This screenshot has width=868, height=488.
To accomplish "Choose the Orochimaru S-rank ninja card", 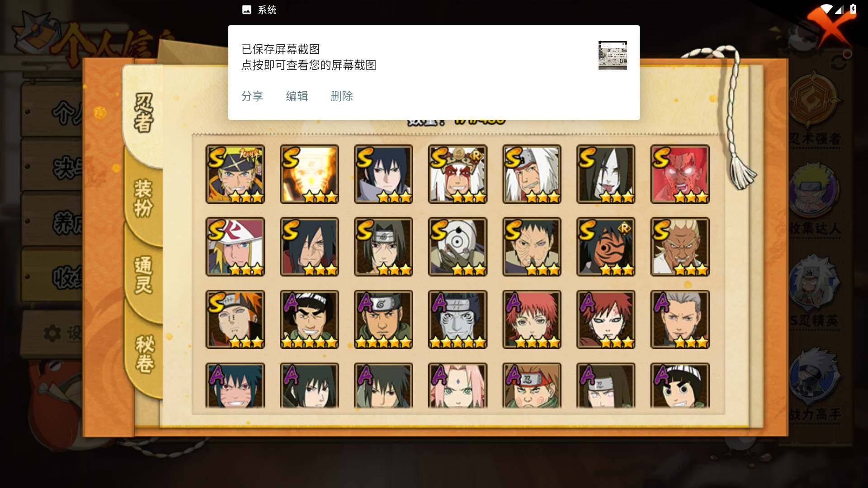I will pos(606,174).
